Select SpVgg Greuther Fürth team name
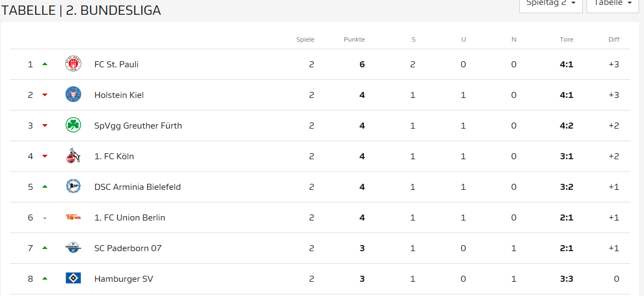Viewport: 644px width, 296px height. pyautogui.click(x=138, y=125)
